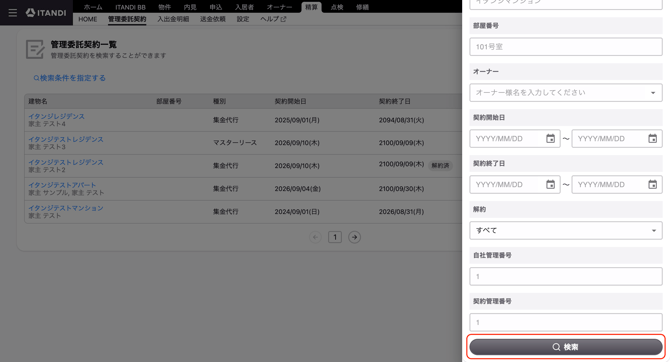Click 検索条件を指定する link
The height and width of the screenshot is (362, 670).
(70, 78)
